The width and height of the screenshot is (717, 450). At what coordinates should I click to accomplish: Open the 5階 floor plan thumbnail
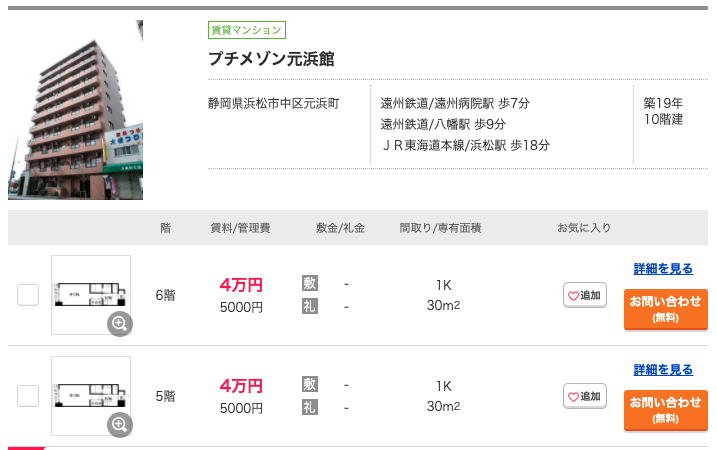point(91,396)
